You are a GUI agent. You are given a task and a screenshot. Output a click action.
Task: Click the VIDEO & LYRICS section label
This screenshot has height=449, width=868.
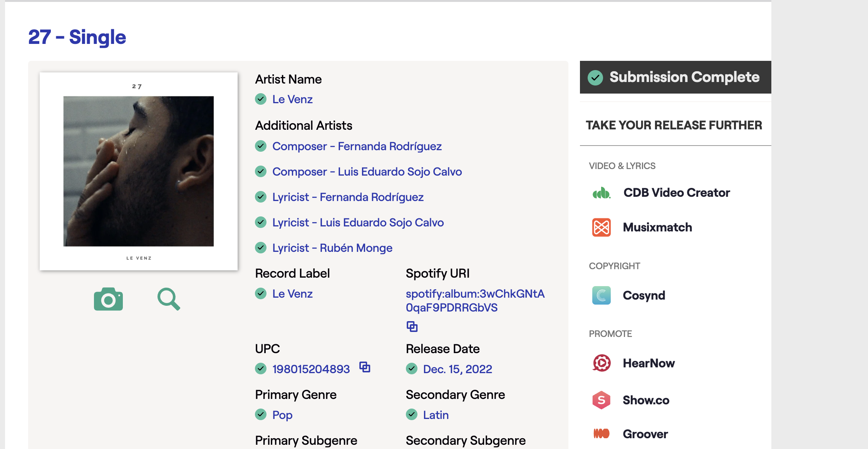click(622, 166)
